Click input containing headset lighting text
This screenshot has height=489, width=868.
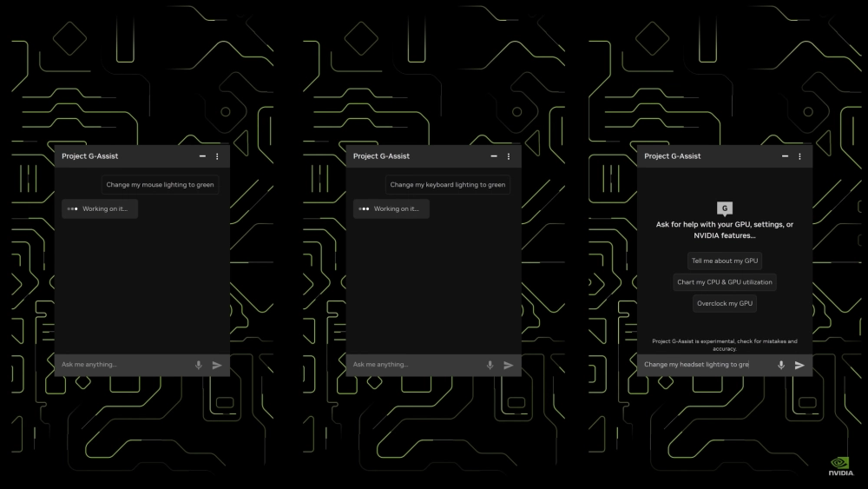pyautogui.click(x=706, y=365)
